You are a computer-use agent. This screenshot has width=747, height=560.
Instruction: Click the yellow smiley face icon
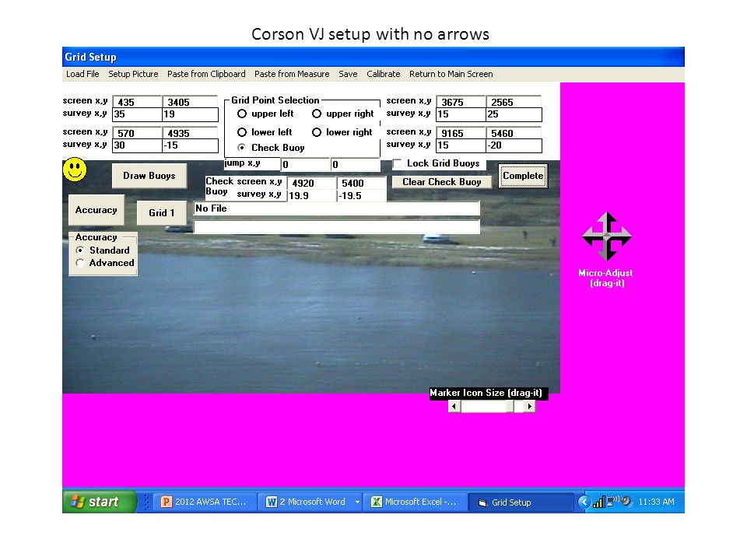coord(75,170)
